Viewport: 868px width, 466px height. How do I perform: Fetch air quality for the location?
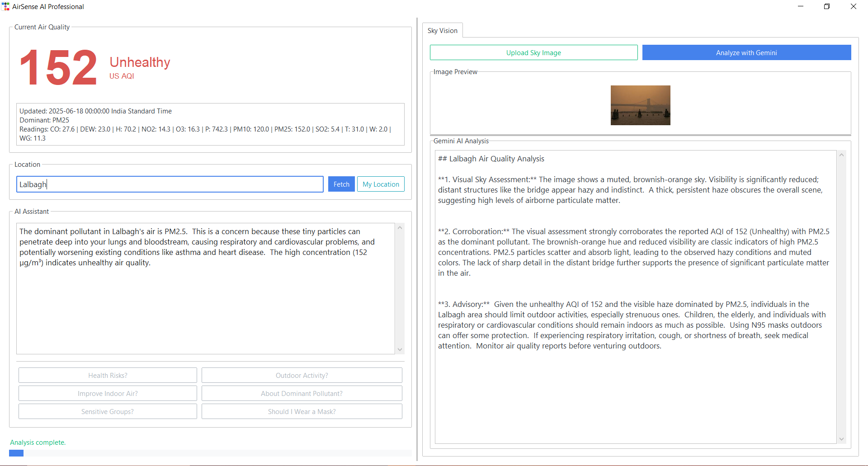tap(341, 184)
